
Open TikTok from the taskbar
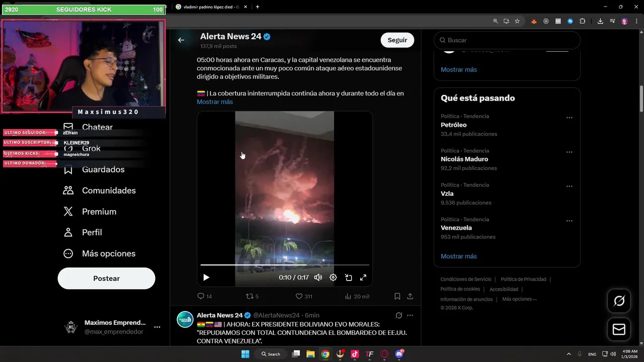tap(355, 354)
